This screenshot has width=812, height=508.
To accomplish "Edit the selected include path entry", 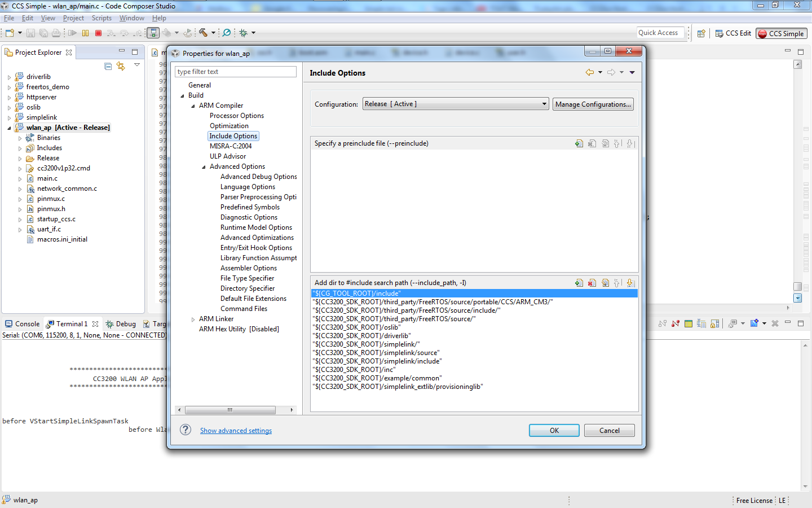I will [605, 283].
